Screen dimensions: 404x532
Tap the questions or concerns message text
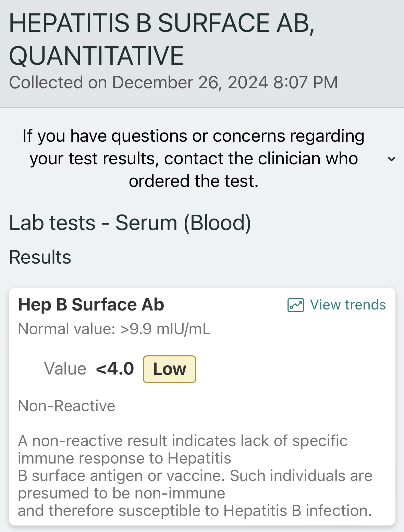194,159
